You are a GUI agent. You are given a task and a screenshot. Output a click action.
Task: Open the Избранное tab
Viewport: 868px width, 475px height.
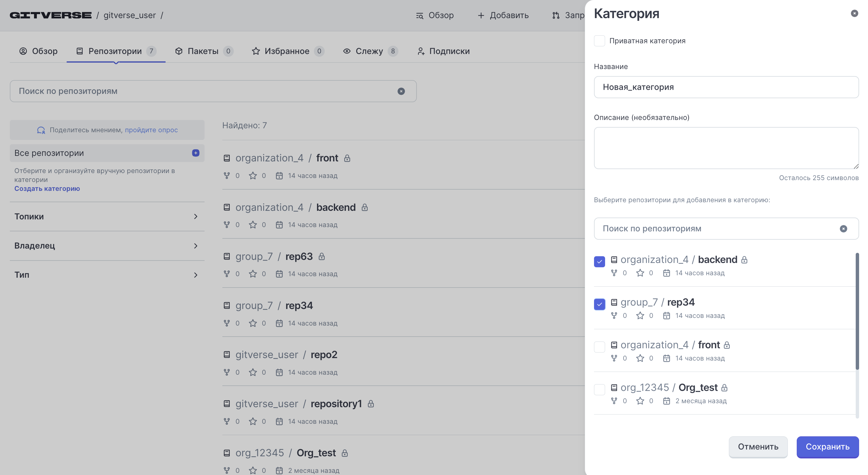pos(288,51)
